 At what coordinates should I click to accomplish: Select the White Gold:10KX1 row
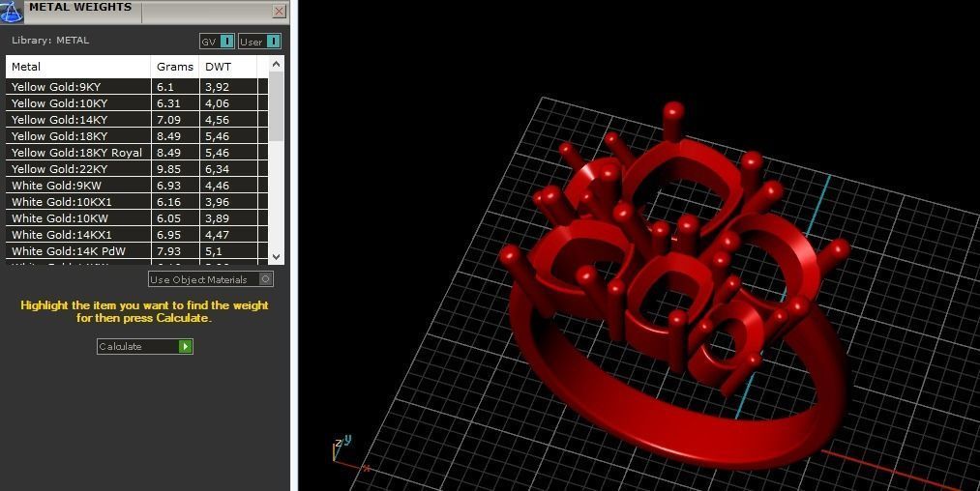(x=136, y=202)
